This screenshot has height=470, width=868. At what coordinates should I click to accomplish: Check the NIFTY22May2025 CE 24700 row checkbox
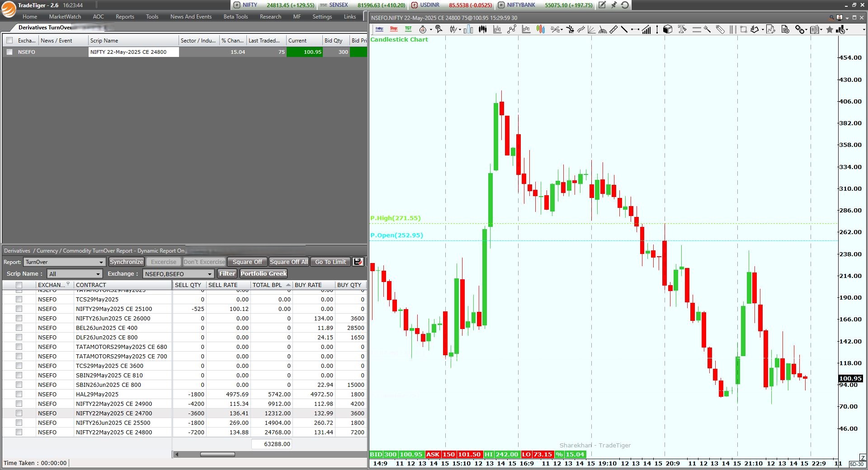19,413
